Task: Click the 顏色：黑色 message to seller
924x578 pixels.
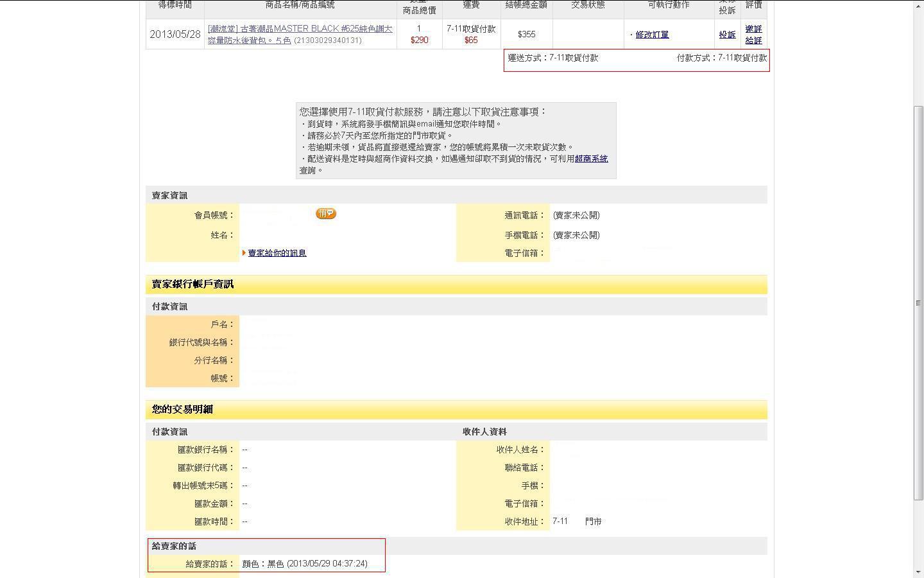Action: pyautogui.click(x=305, y=564)
